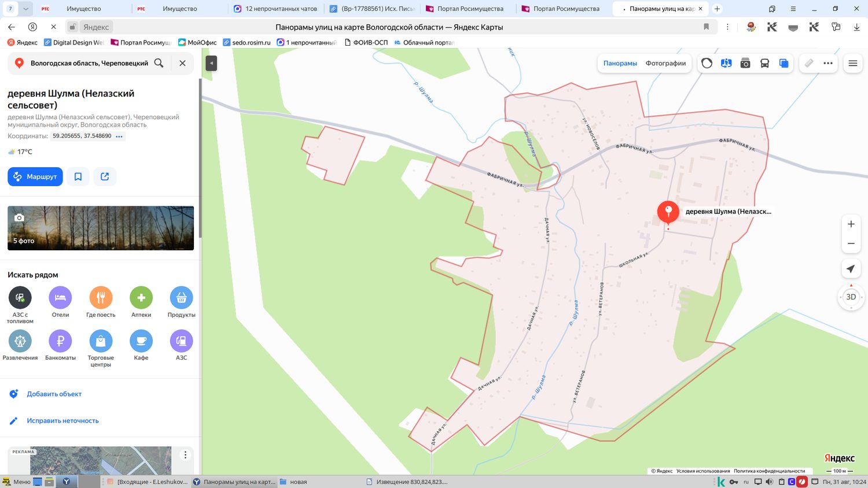Open more map tools ellipsis menu
This screenshot has height=488, width=868.
coord(828,63)
